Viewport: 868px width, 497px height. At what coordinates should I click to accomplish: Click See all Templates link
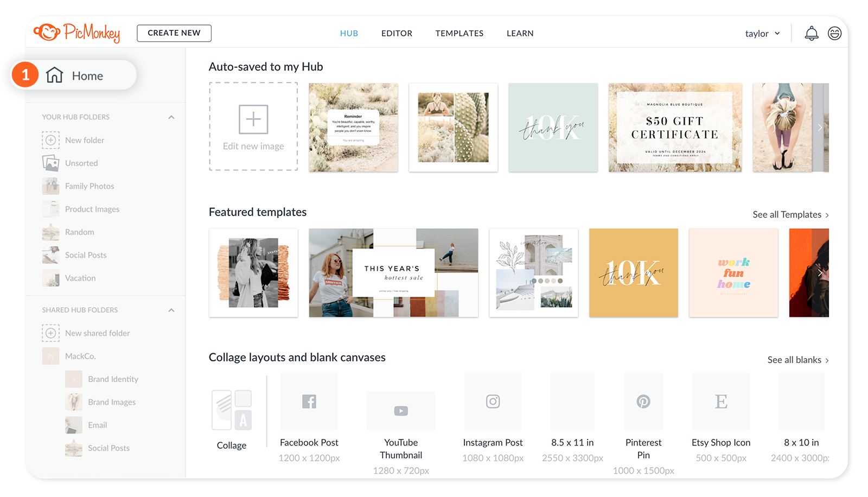point(790,215)
